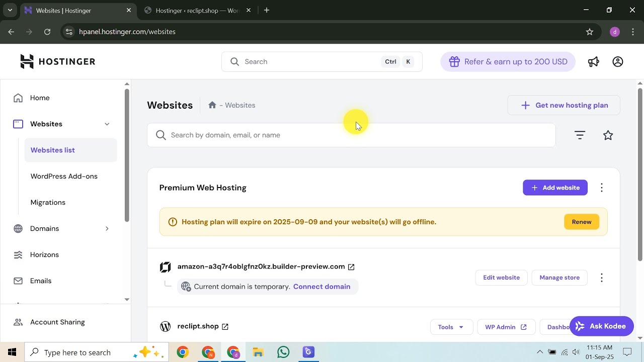The width and height of the screenshot is (644, 362).
Task: Open Premium Web Hosting three-dot menu
Action: [x=602, y=188]
